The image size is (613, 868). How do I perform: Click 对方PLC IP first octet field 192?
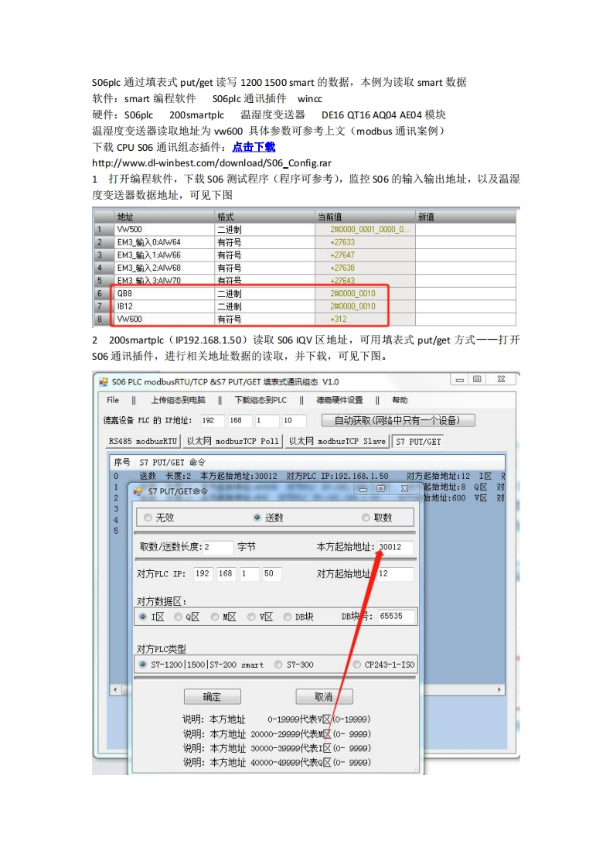click(202, 573)
